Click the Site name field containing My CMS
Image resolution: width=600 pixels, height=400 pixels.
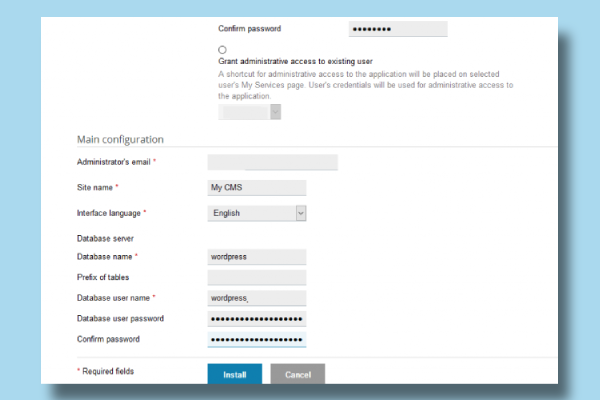(x=256, y=187)
